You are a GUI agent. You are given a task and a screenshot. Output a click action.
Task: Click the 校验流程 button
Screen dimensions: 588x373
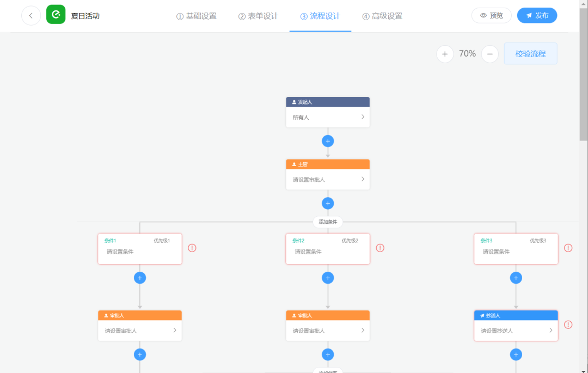pos(530,53)
